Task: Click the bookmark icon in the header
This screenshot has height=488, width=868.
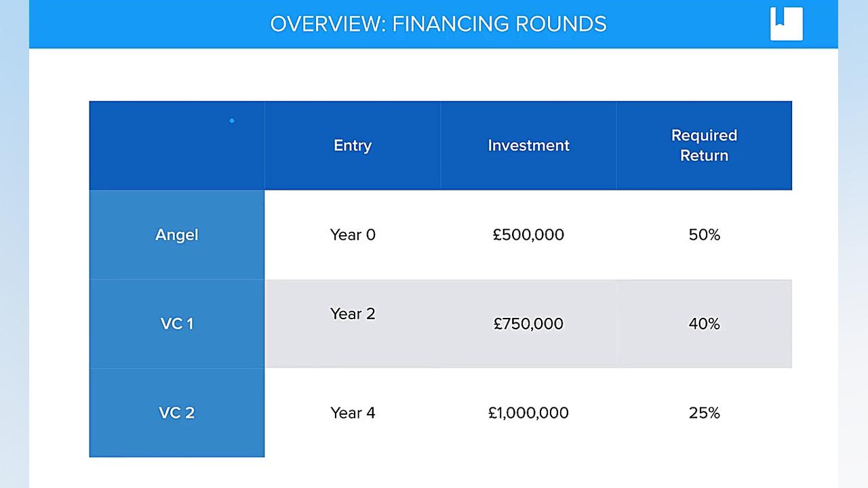Action: point(787,24)
